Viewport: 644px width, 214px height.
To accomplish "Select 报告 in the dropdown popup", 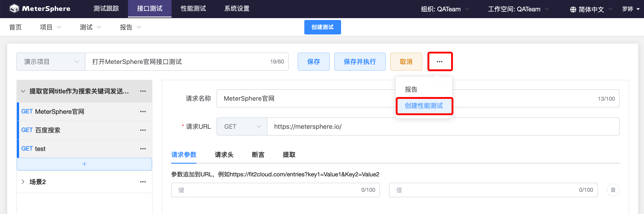I will click(424, 89).
